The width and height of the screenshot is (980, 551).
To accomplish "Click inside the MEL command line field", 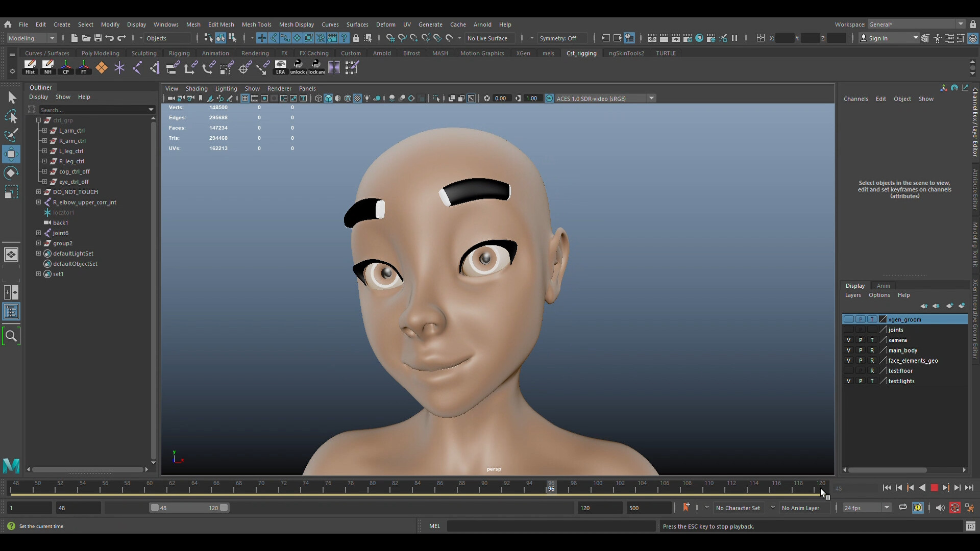I will coord(551,526).
